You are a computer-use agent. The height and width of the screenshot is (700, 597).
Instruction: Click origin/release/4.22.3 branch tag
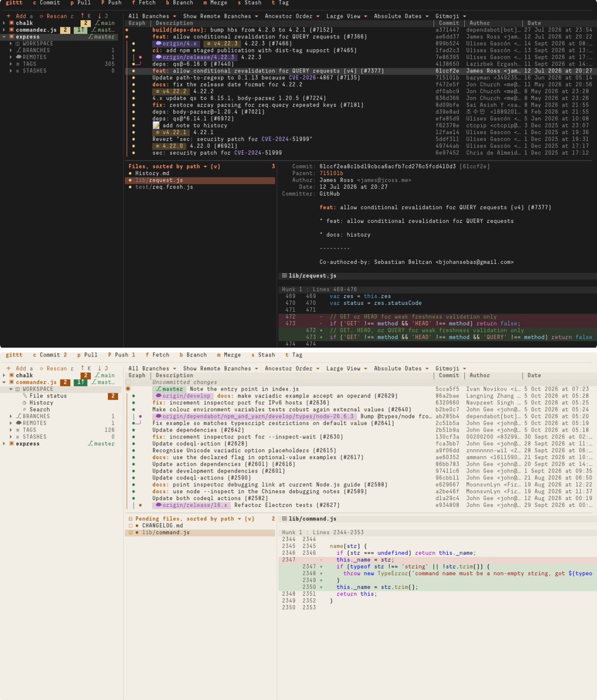(195, 57)
